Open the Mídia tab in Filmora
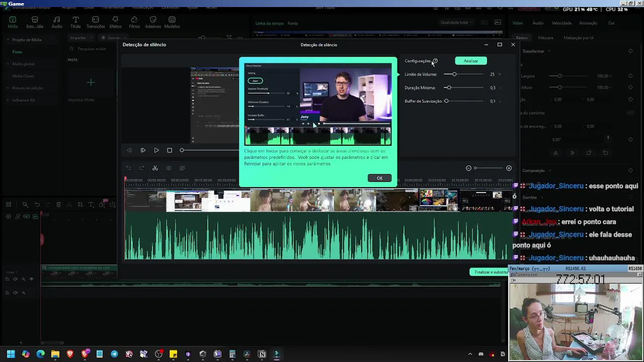The image size is (644, 362). pos(13,22)
